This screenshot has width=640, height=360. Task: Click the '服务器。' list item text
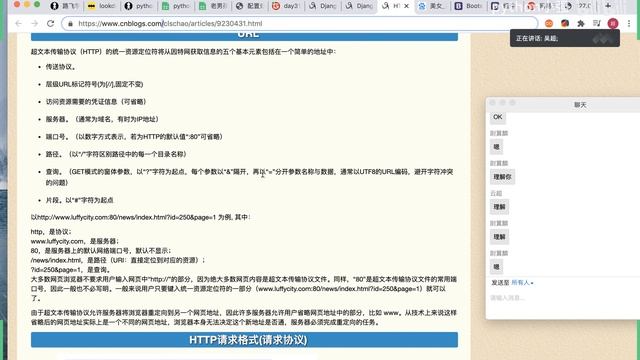102,119
